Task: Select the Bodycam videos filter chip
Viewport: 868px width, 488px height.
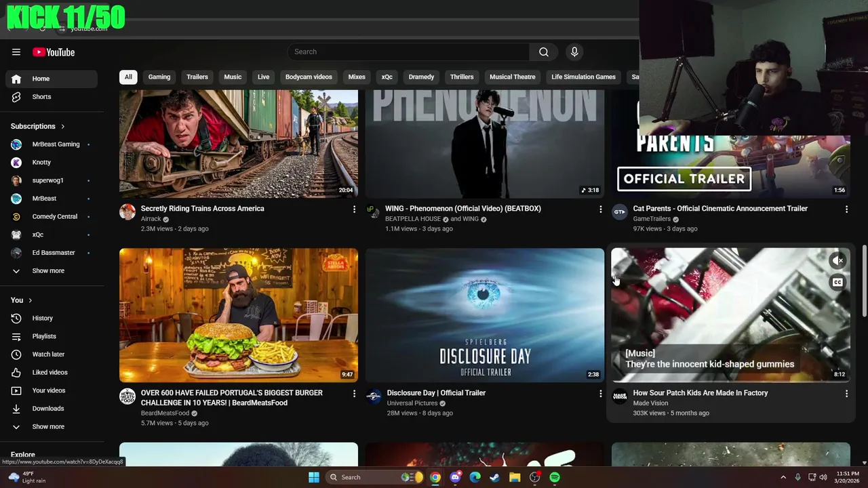Action: tap(309, 77)
